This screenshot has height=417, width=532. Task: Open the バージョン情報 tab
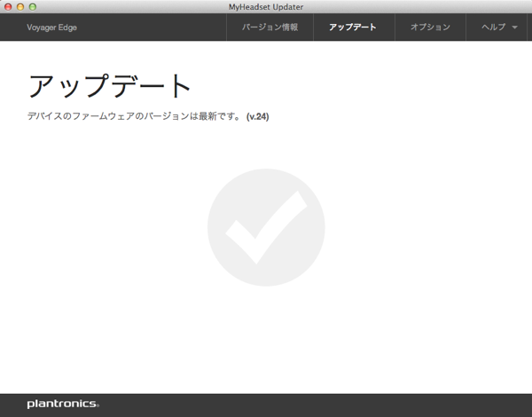point(270,28)
